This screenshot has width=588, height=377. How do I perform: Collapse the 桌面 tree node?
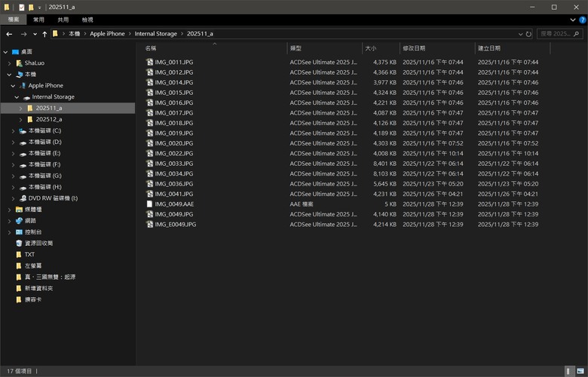(x=5, y=52)
